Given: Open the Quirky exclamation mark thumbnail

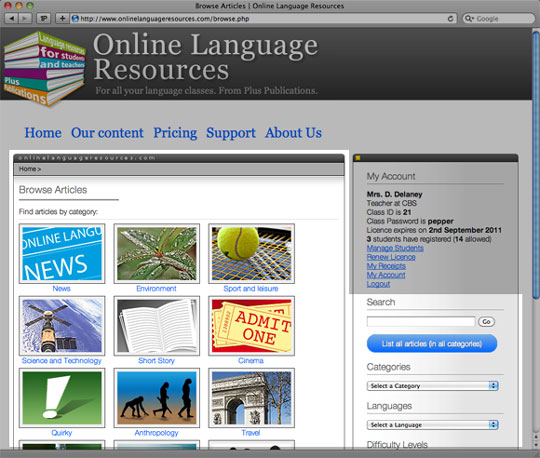Looking at the screenshot, I should click(62, 398).
